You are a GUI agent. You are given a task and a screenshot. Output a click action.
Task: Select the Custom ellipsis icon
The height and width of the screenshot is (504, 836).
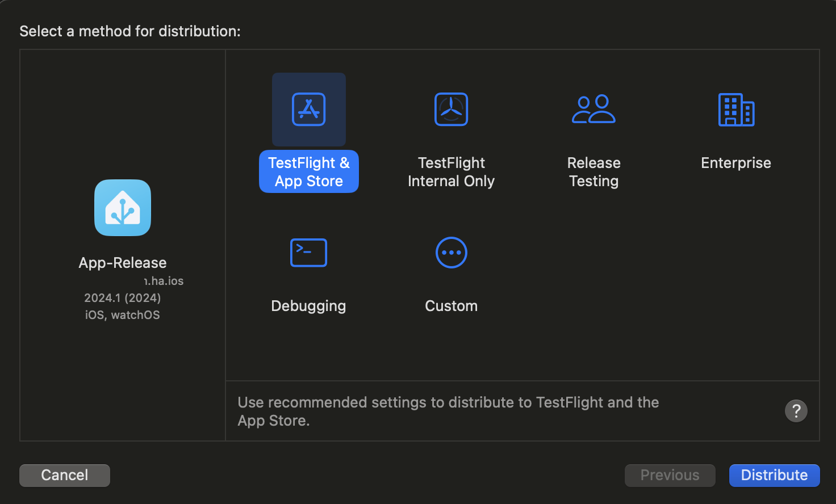coord(452,253)
